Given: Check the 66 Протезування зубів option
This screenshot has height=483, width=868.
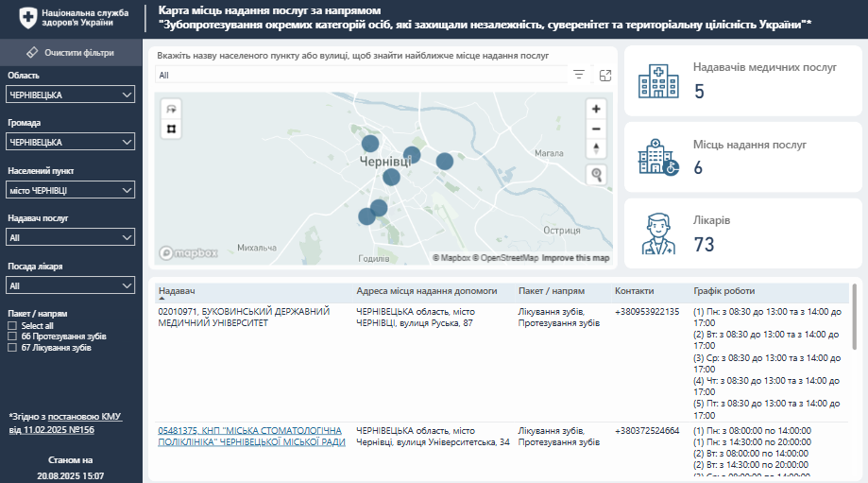Looking at the screenshot, I should pos(12,336).
